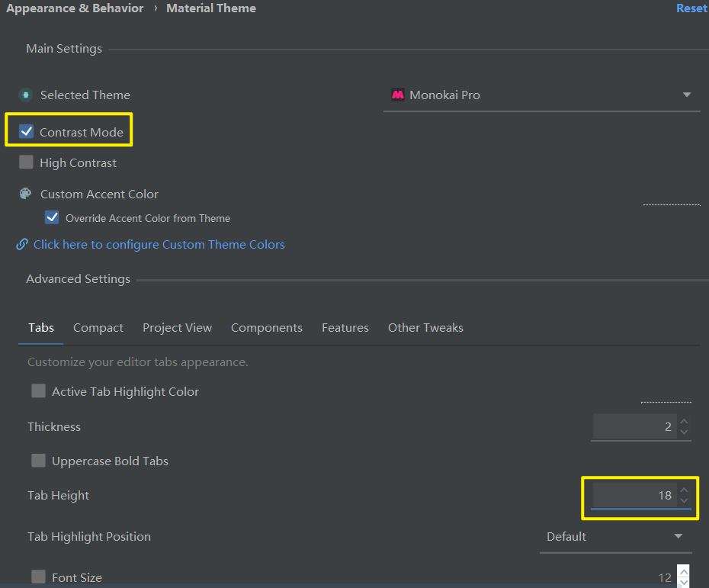Click the Selected Theme teal circle icon

coord(26,95)
